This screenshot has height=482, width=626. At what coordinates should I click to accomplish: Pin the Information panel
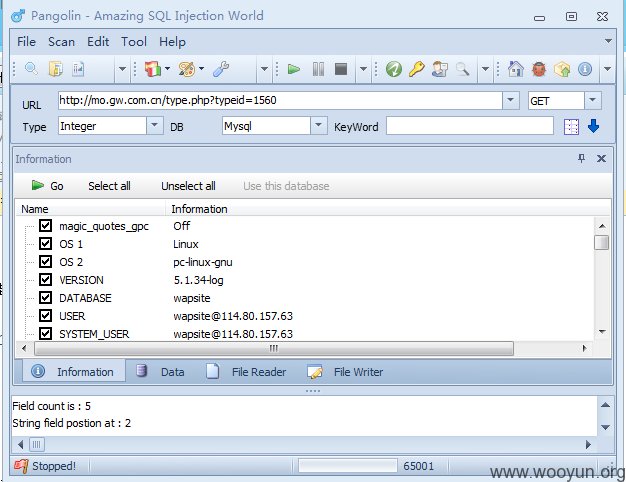pos(581,159)
